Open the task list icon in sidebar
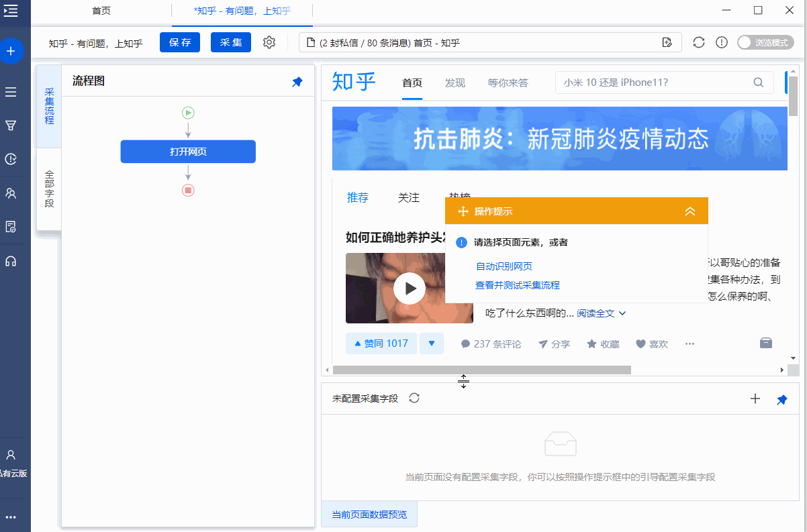 11,92
